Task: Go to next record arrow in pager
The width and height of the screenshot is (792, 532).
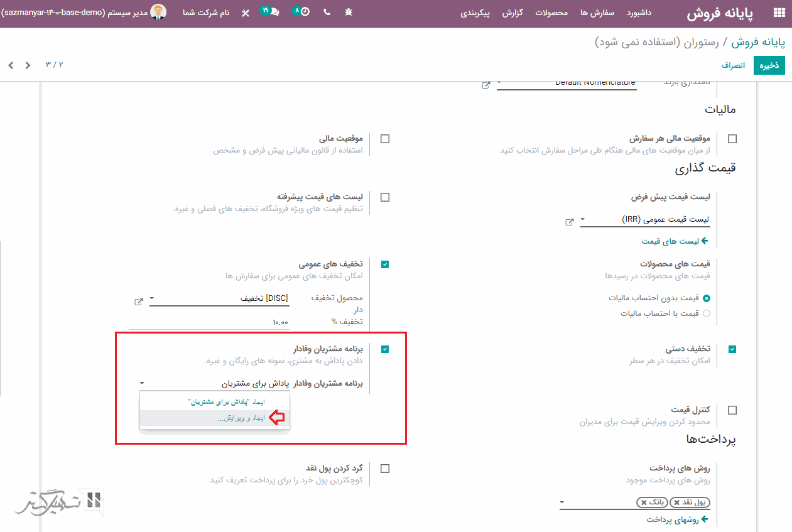Action: tap(11, 65)
